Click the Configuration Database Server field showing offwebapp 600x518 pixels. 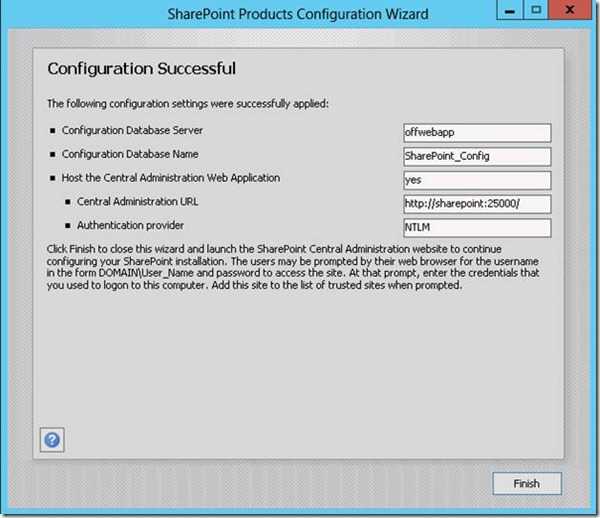(x=477, y=133)
